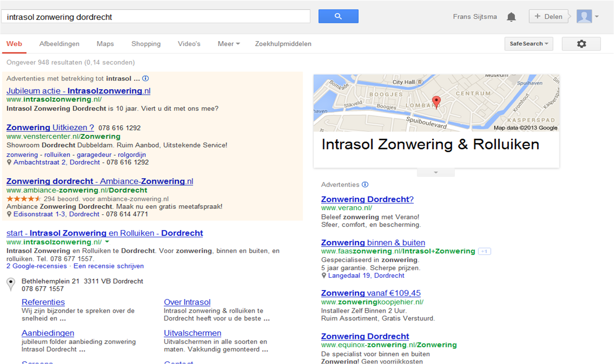The width and height of the screenshot is (614, 364).
Task: Click the Delen share button
Action: point(549,17)
